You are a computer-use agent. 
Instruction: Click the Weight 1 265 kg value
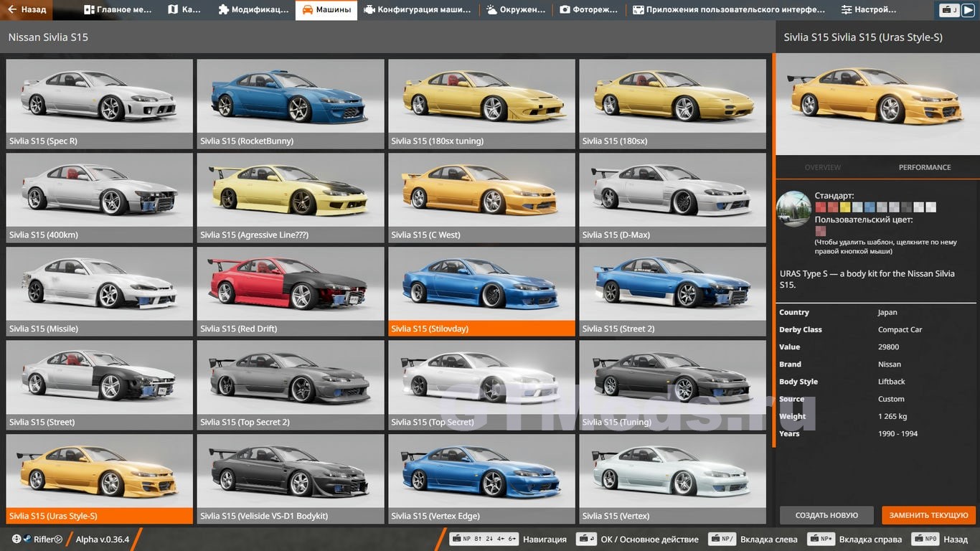point(892,416)
